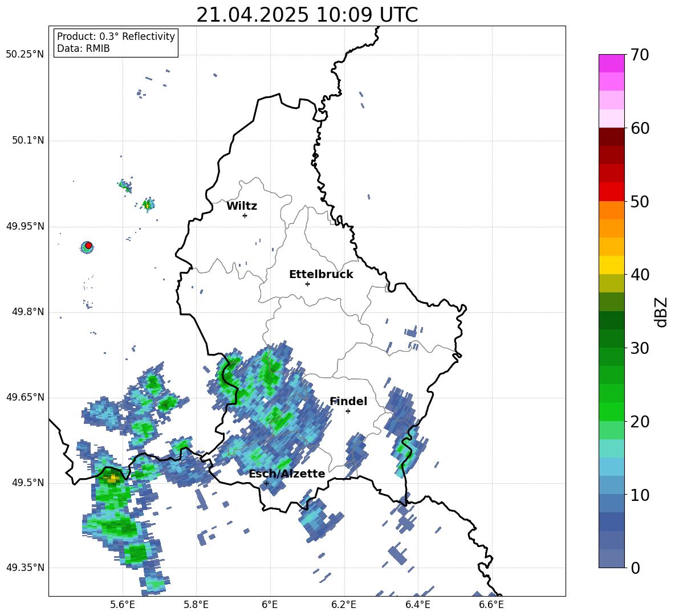Click the colorbar 20 tick label
Screen dimensions: 675x616
640,422
